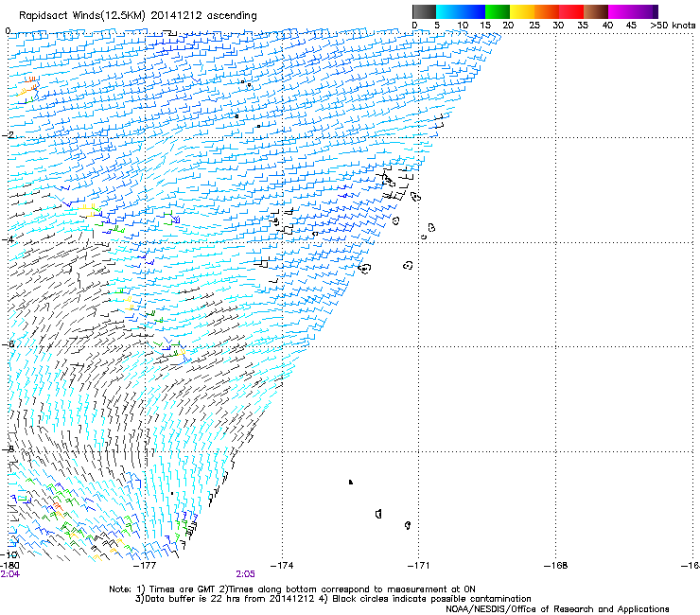The width and height of the screenshot is (700, 615).
Task: Click the '-174' longitude axis label
Action: click(x=282, y=566)
